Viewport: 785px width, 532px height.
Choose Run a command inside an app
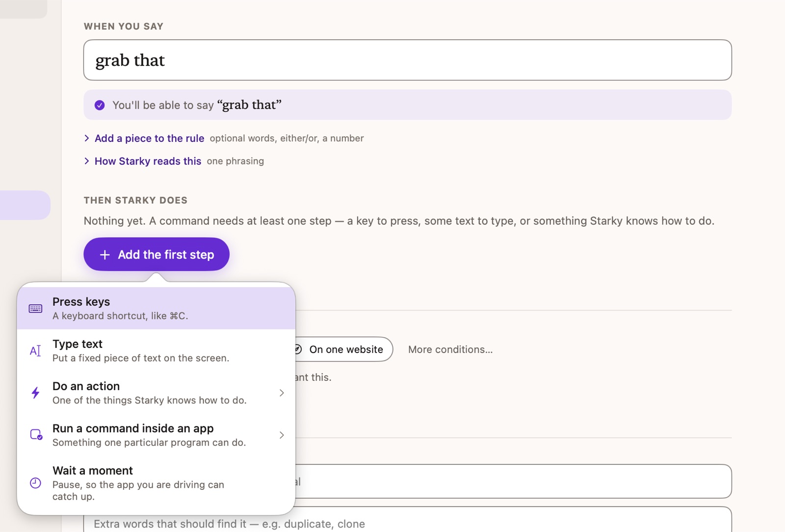(156, 435)
